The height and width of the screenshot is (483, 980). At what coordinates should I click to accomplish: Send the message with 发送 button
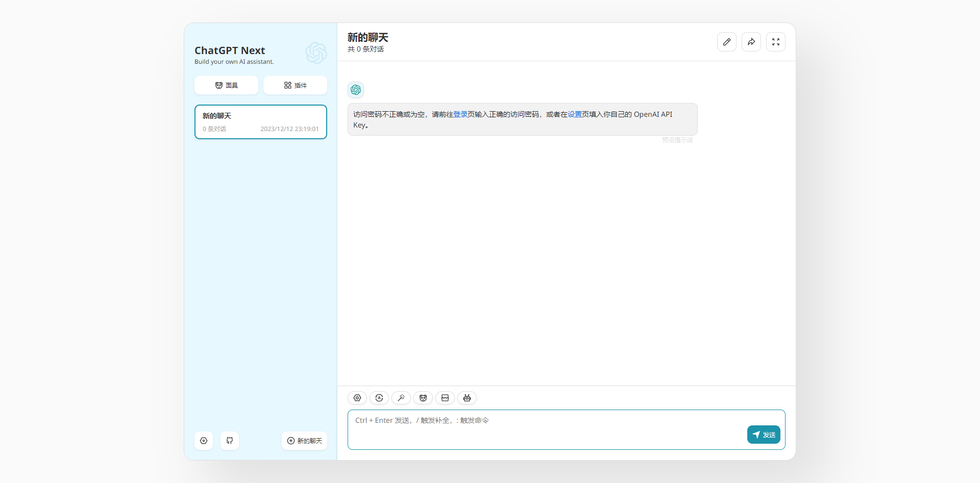tap(764, 435)
